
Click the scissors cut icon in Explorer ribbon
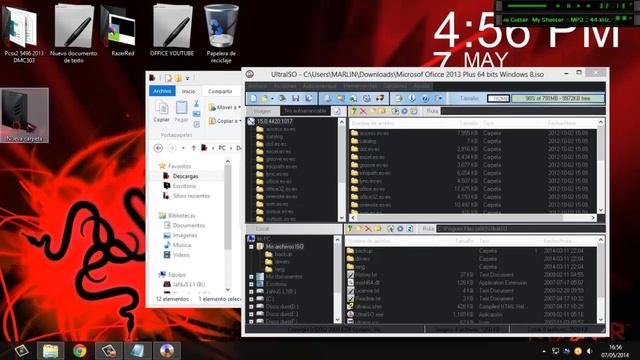coord(196,104)
